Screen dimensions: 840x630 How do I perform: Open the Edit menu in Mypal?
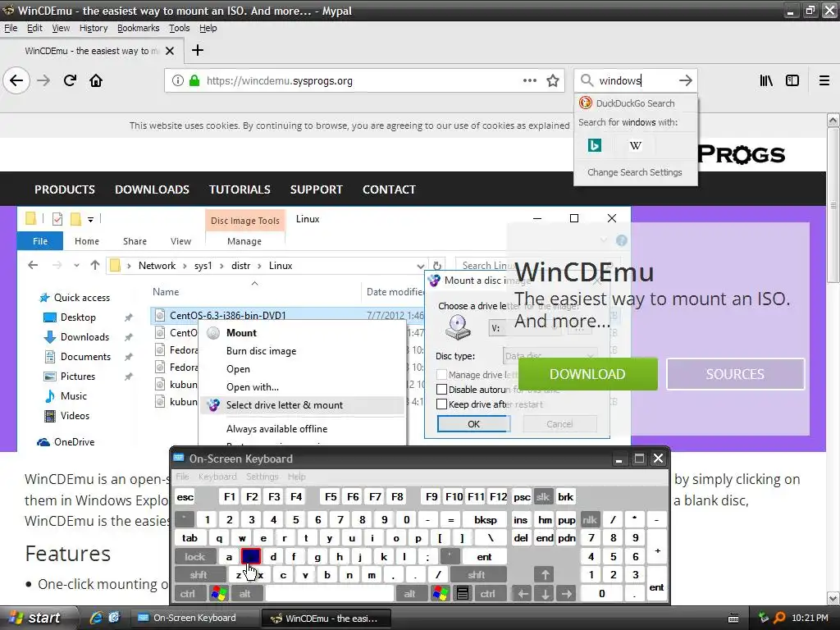click(x=34, y=28)
